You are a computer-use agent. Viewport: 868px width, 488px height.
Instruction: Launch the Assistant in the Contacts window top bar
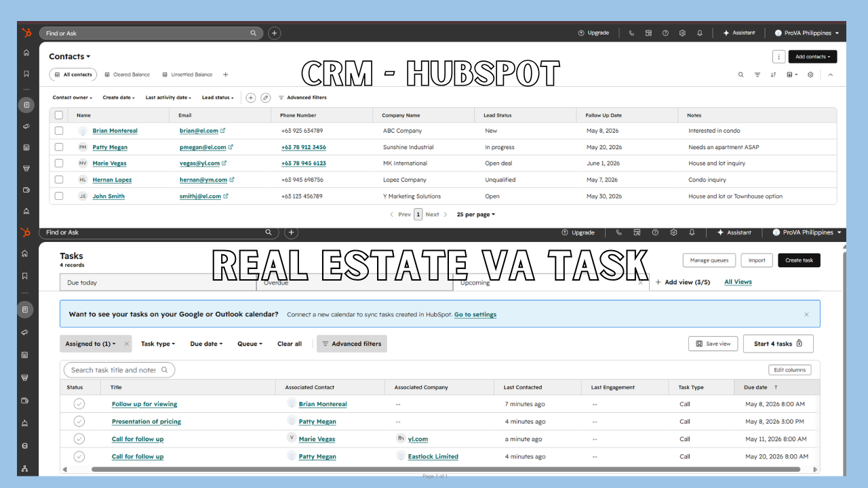click(x=739, y=33)
